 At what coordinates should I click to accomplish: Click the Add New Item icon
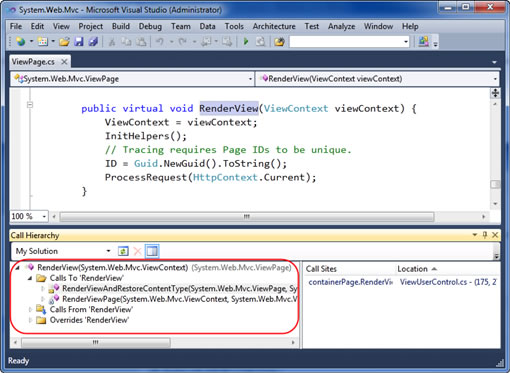pyautogui.click(x=43, y=42)
